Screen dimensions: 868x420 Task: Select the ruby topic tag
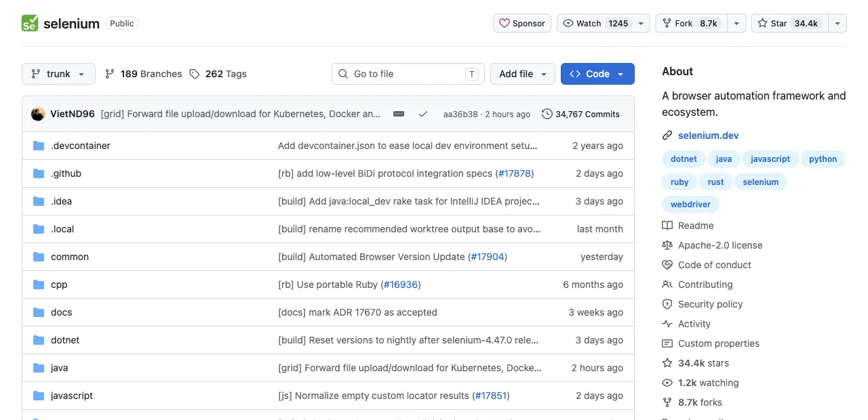679,182
